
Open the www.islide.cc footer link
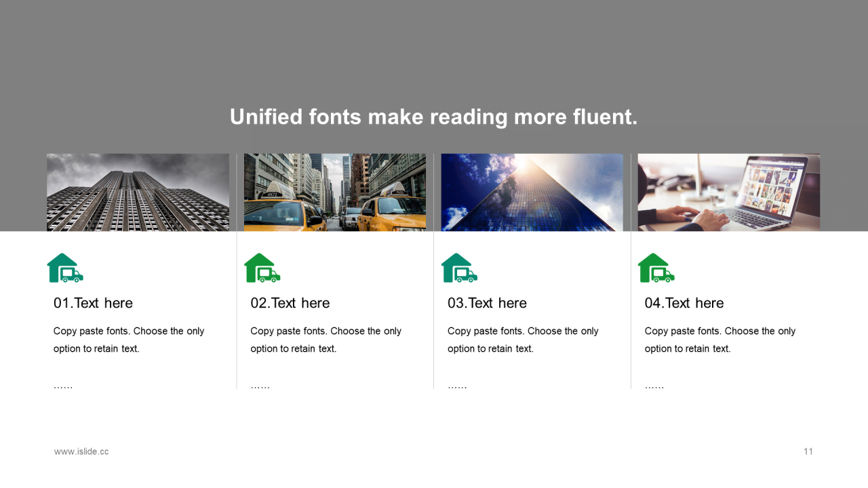81,451
